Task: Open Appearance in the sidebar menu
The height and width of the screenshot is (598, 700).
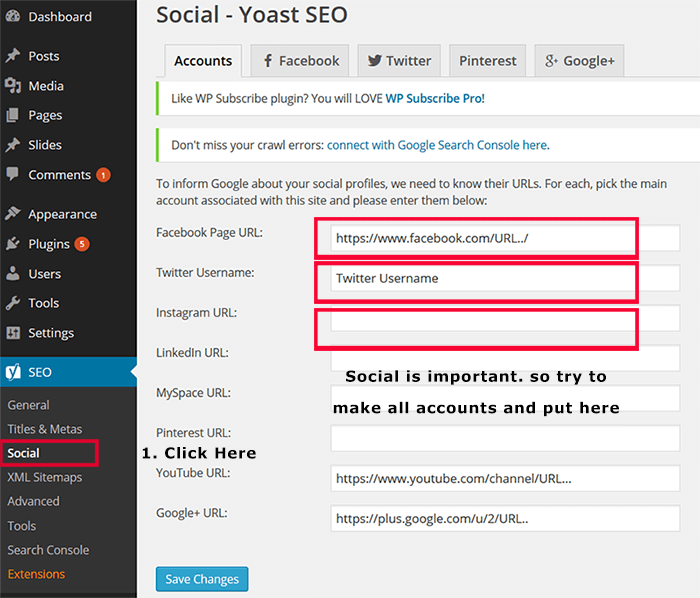Action: coord(68,214)
